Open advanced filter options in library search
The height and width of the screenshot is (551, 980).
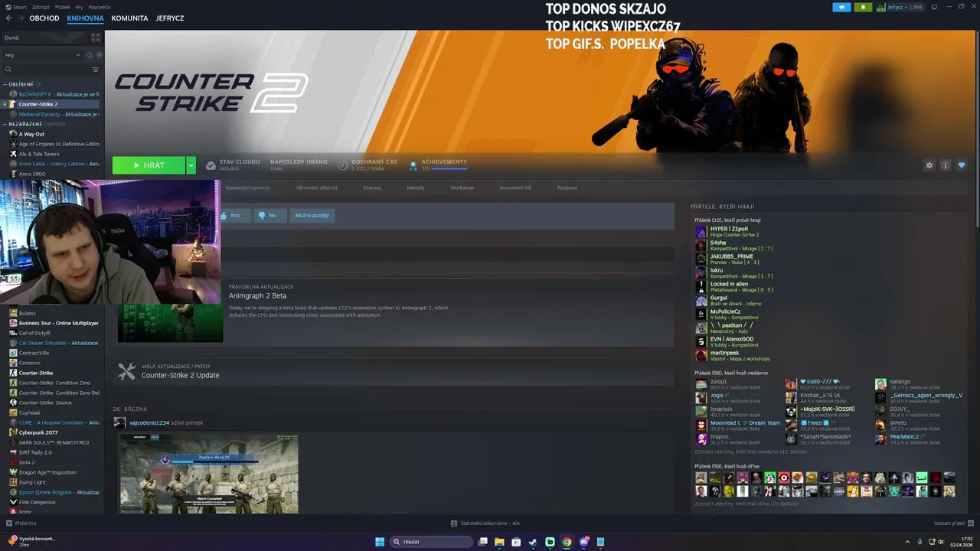tap(96, 70)
